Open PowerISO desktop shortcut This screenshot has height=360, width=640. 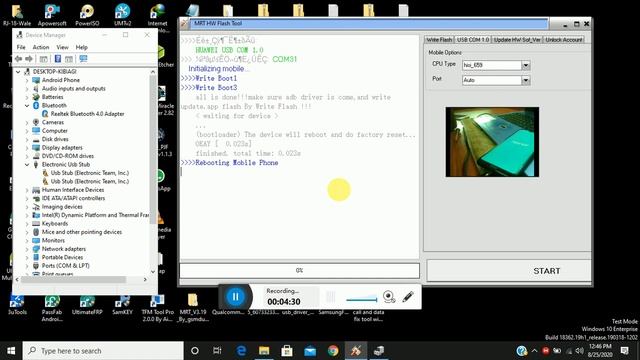[x=87, y=16]
